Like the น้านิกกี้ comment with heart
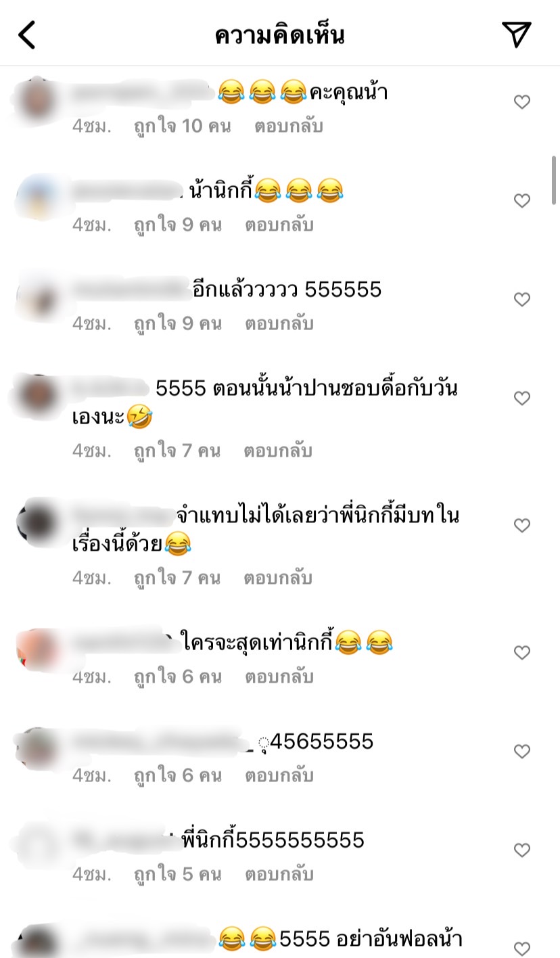 [x=521, y=201]
